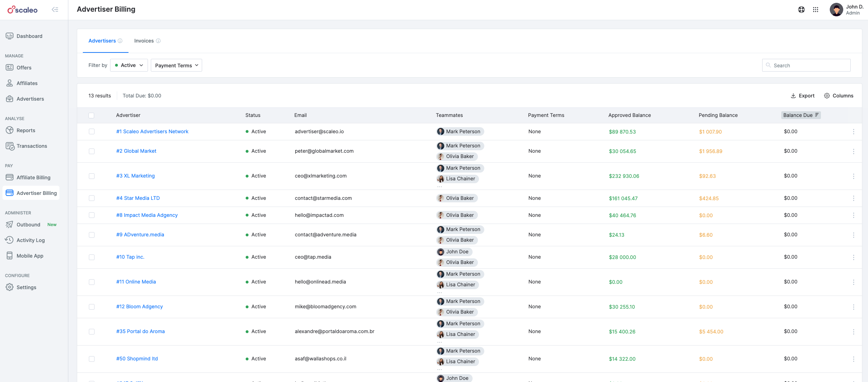
Task: Open the Outbound sidebar item
Action: coord(28,225)
